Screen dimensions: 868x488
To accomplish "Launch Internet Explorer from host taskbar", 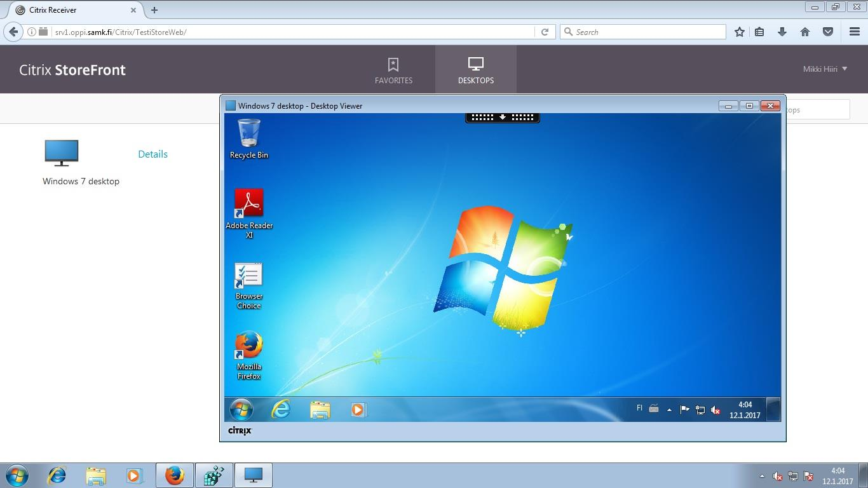I will (57, 475).
